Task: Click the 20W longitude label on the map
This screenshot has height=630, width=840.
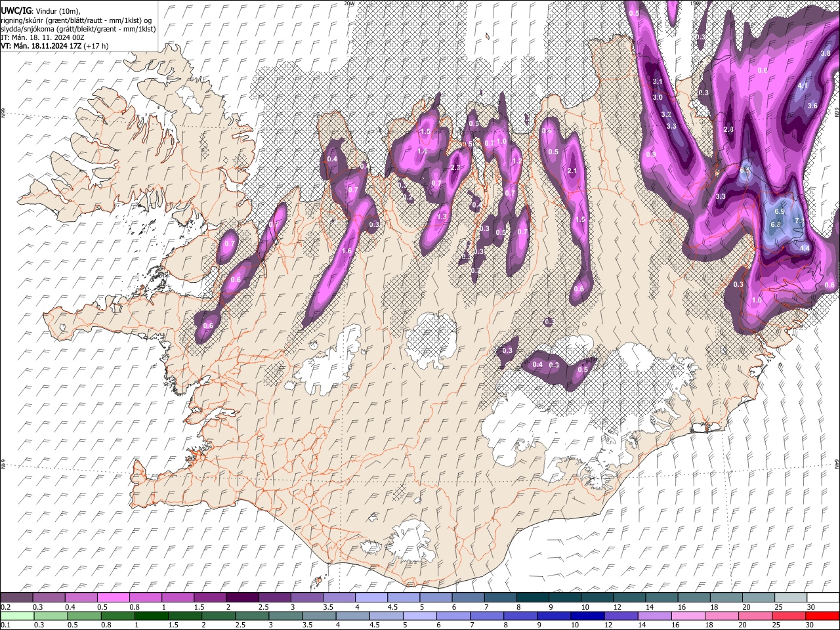Action: click(348, 3)
